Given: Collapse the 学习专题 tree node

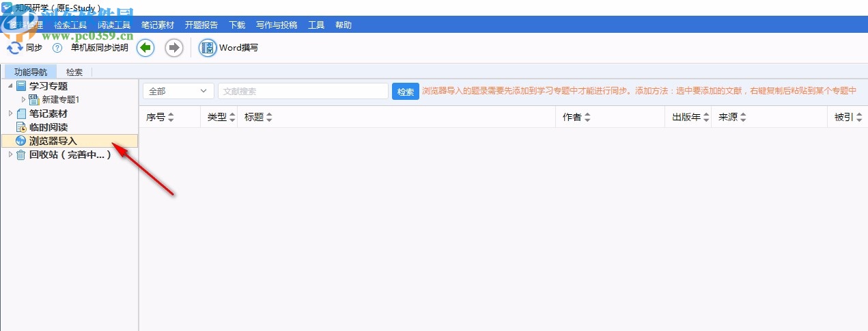Looking at the screenshot, I should [x=10, y=86].
